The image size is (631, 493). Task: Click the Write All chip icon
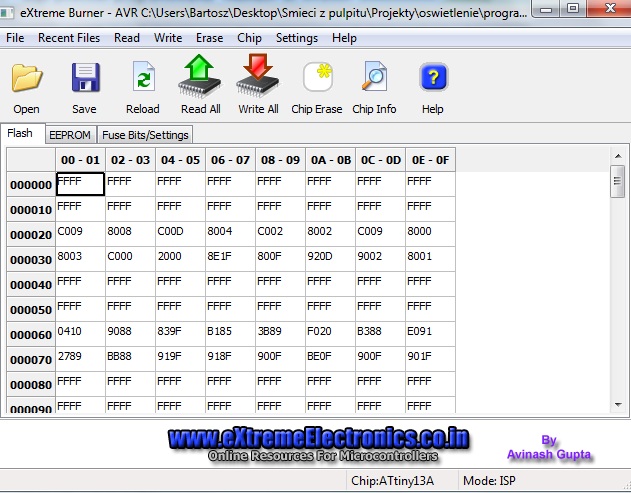(258, 76)
